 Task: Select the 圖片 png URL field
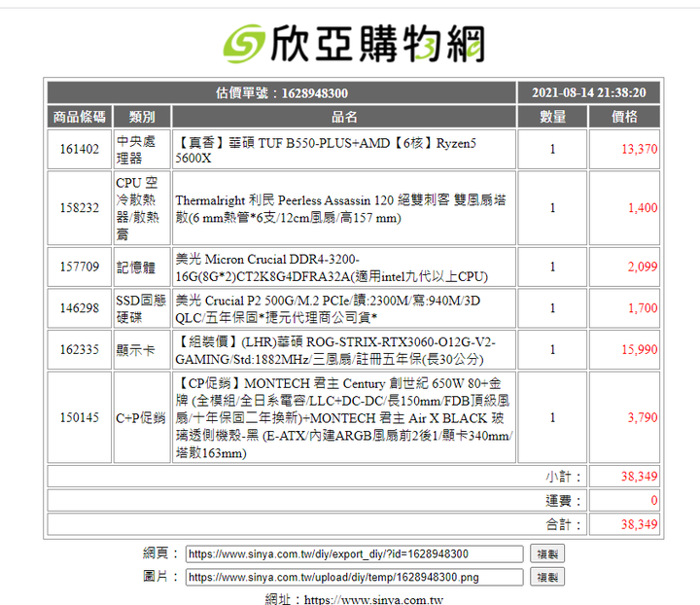pyautogui.click(x=355, y=578)
